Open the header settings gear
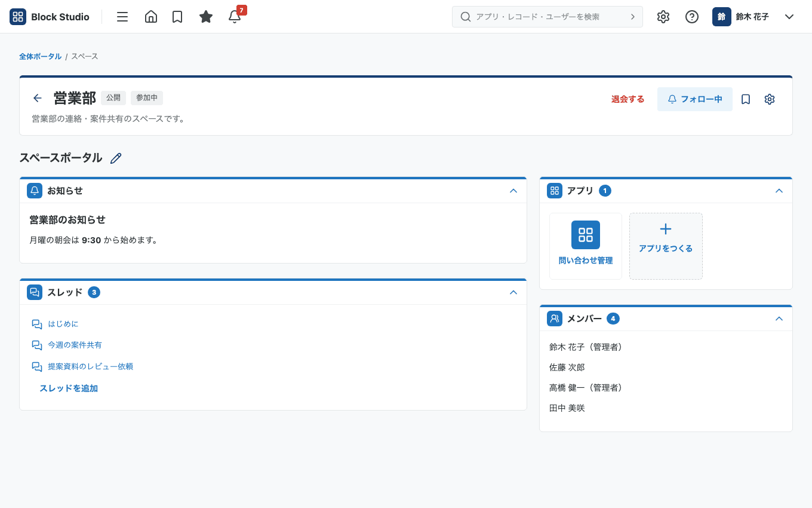 coord(663,17)
